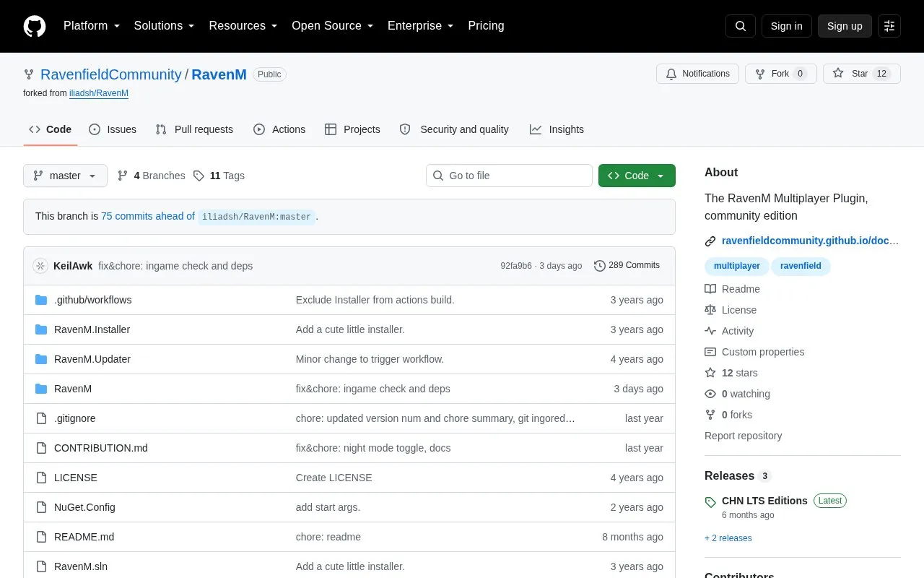Click the Report repository link

coord(743,436)
